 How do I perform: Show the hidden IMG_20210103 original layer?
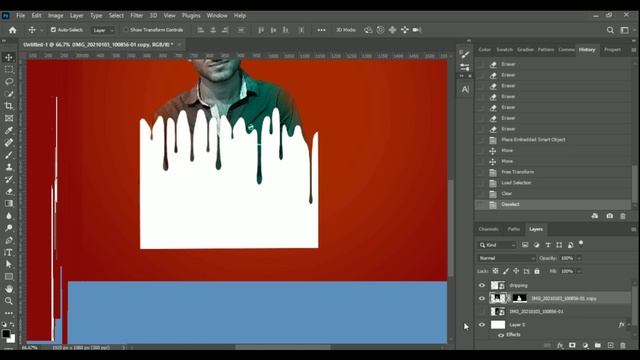(482, 311)
